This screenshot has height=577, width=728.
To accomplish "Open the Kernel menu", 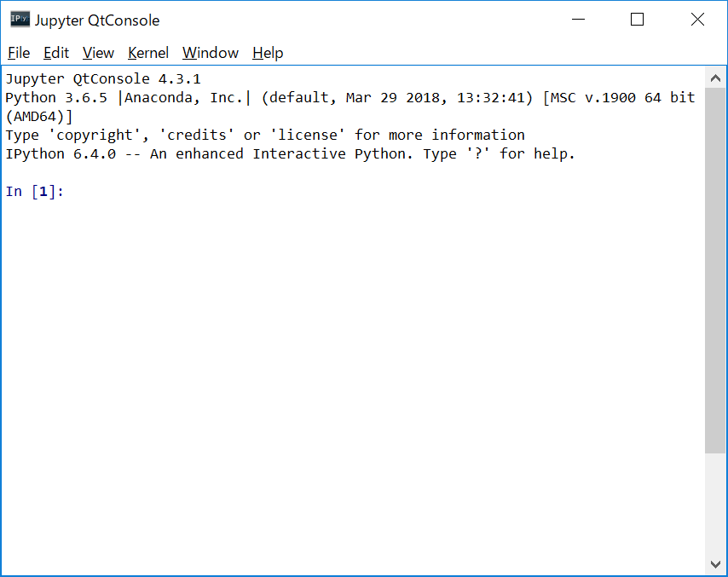I will 148,53.
